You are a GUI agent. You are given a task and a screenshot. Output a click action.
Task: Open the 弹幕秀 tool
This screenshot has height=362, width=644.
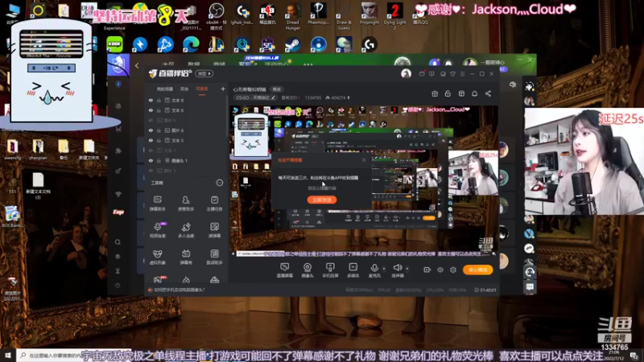pos(186,257)
